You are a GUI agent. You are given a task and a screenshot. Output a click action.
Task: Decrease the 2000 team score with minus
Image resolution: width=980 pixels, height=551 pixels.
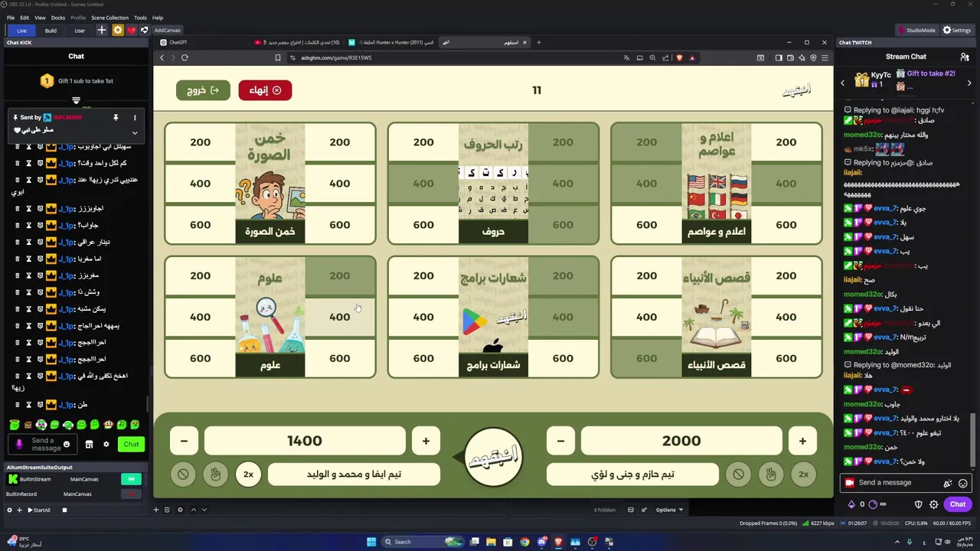point(560,441)
